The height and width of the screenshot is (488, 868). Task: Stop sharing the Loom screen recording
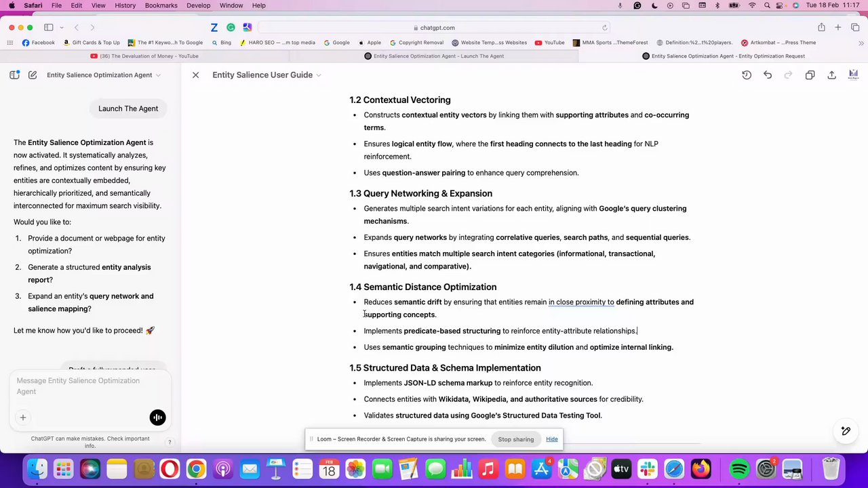coord(516,439)
